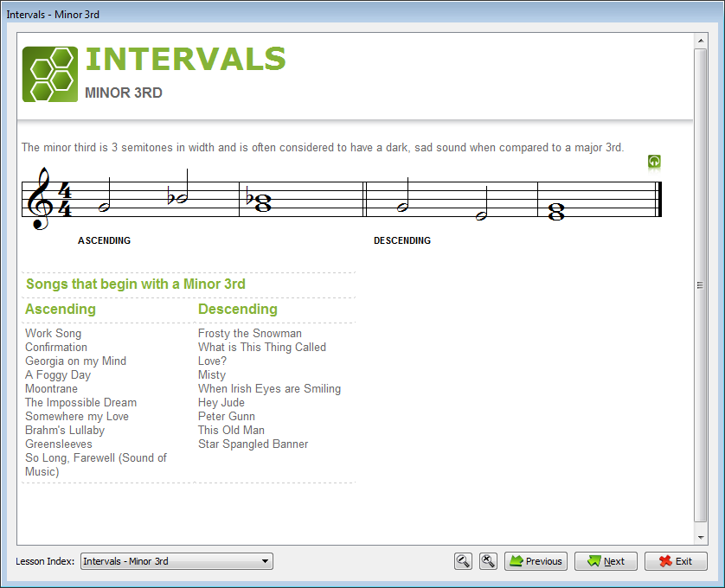Image resolution: width=725 pixels, height=588 pixels.
Task: Go back using the Previous button
Action: 536,561
